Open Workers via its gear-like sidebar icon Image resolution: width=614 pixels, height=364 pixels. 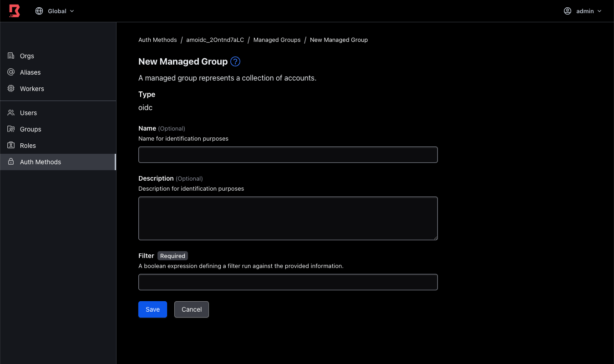tap(10, 88)
